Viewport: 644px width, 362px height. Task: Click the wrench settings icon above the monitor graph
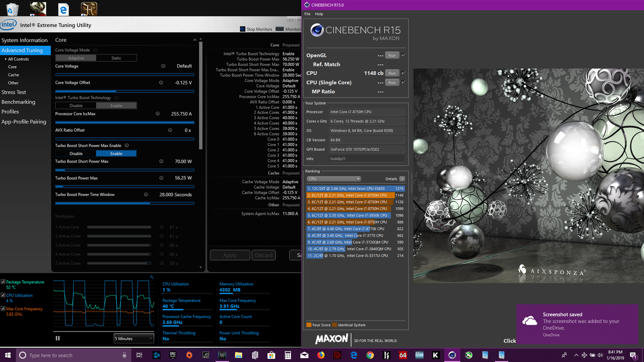point(152,277)
